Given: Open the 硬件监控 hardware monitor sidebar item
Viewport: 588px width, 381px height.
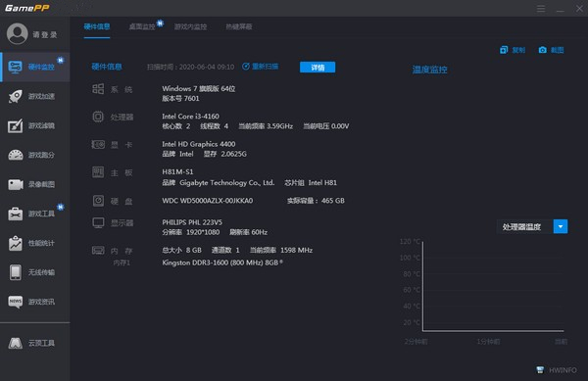Looking at the screenshot, I should [35, 67].
